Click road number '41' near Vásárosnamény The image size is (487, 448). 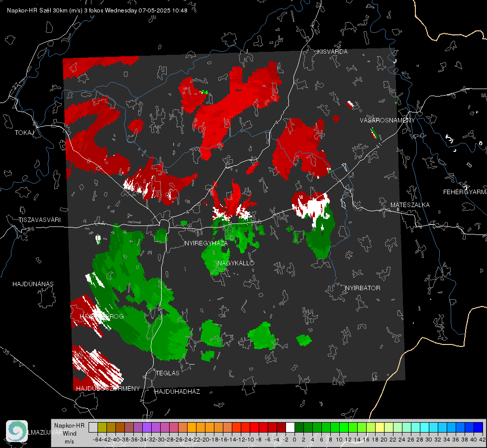[x=378, y=144]
